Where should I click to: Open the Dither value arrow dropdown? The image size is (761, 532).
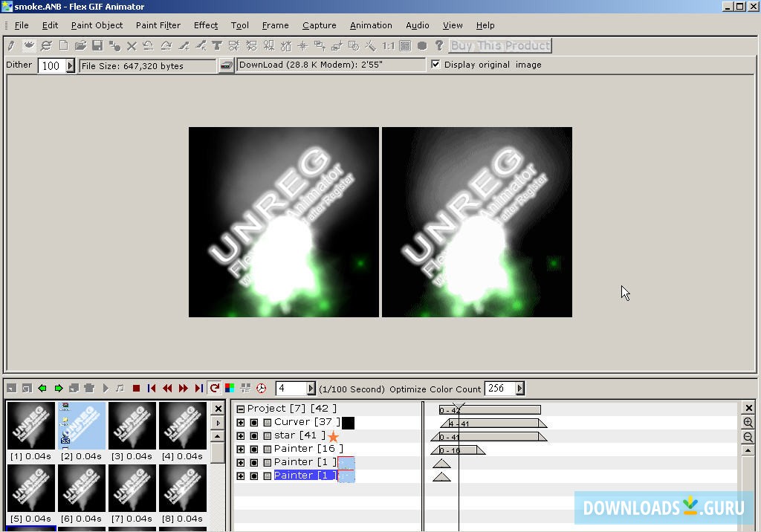[x=71, y=65]
